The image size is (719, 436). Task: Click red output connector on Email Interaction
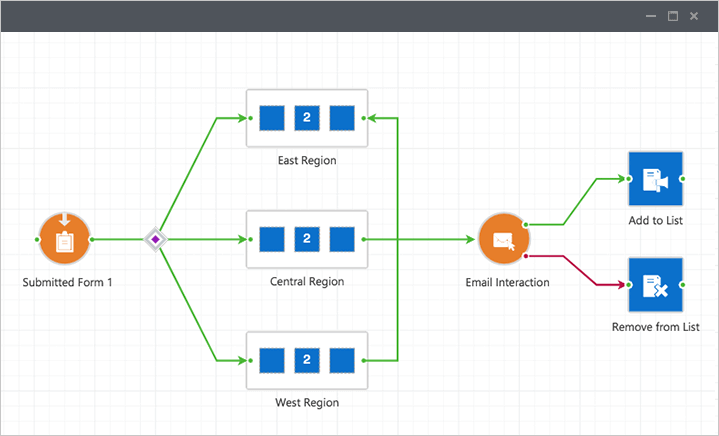pyautogui.click(x=524, y=255)
